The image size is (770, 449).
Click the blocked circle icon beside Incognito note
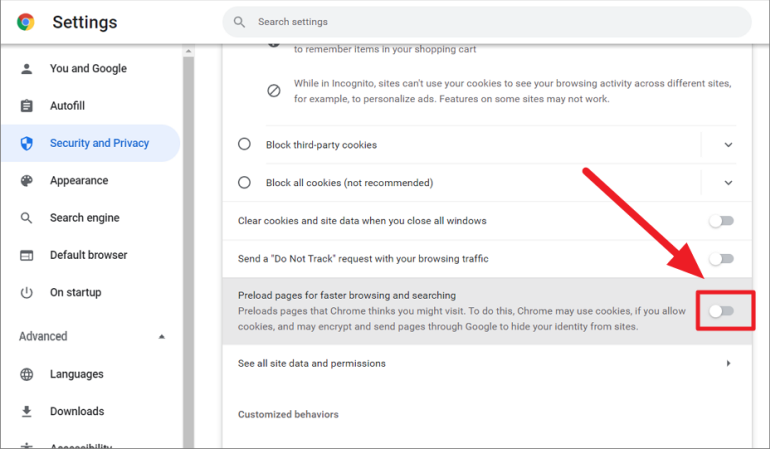[274, 91]
